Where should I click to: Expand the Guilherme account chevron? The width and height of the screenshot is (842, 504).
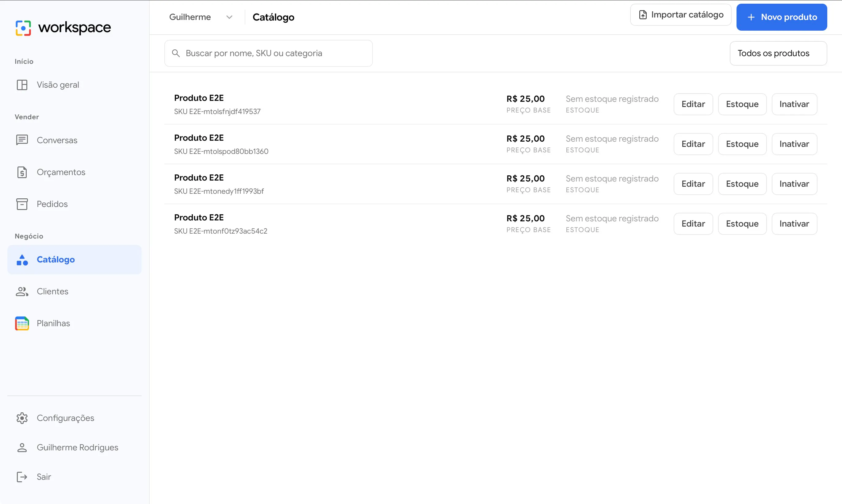click(229, 17)
